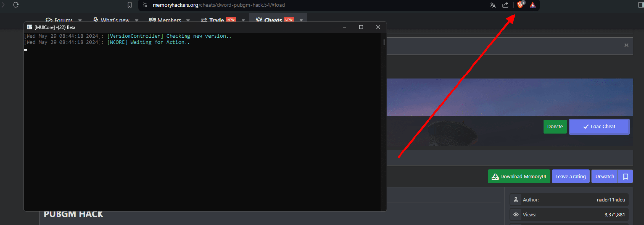Expand the Trade dropdown arrow
Image resolution: width=644 pixels, height=225 pixels.
click(242, 20)
